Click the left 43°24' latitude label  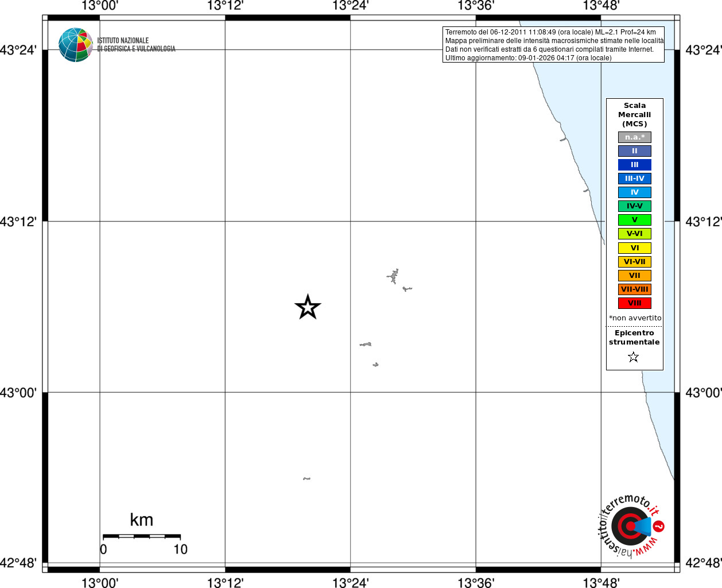tap(18, 50)
